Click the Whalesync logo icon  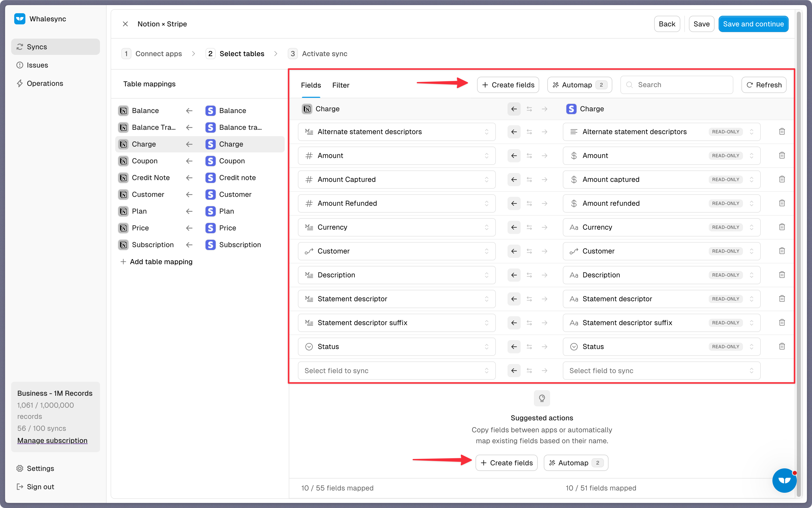(20, 19)
